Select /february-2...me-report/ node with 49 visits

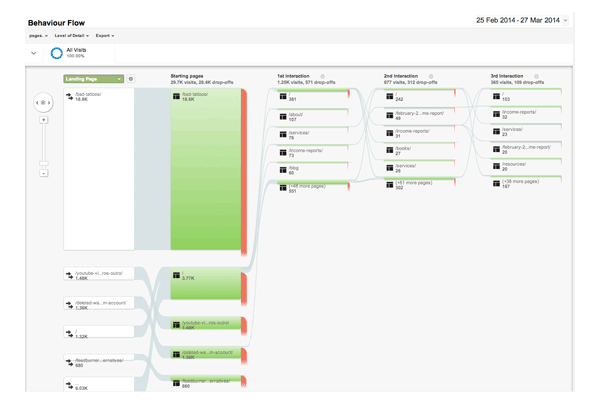(419, 115)
